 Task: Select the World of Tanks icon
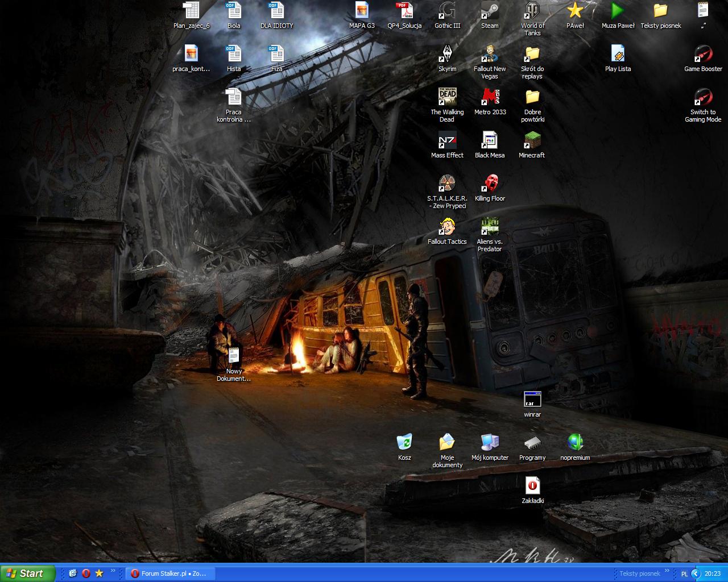[x=532, y=11]
